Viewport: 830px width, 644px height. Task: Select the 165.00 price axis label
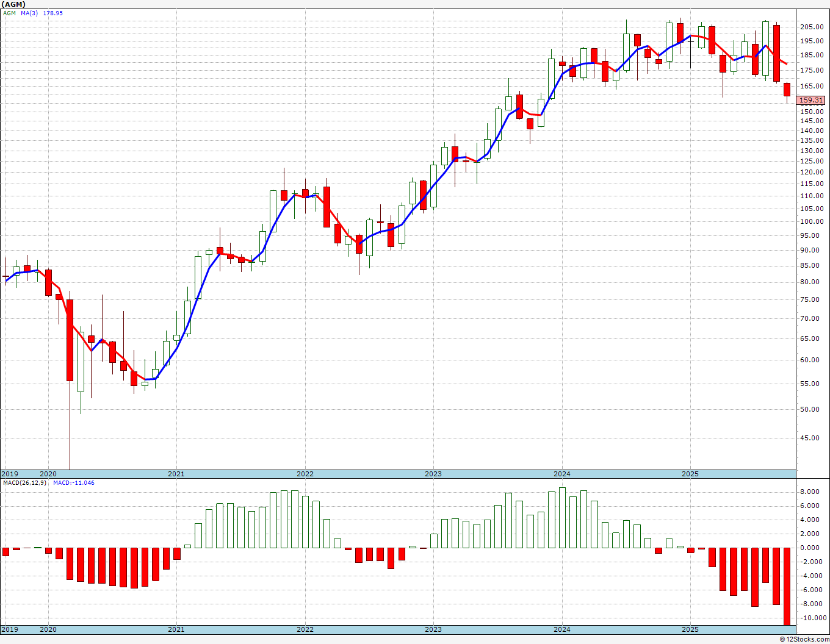[812, 86]
